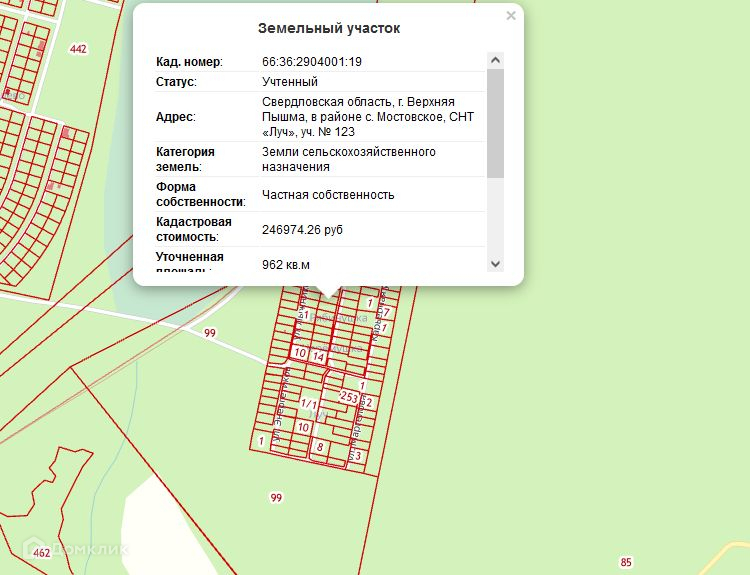Click the "Категория земель:" label

point(186,159)
